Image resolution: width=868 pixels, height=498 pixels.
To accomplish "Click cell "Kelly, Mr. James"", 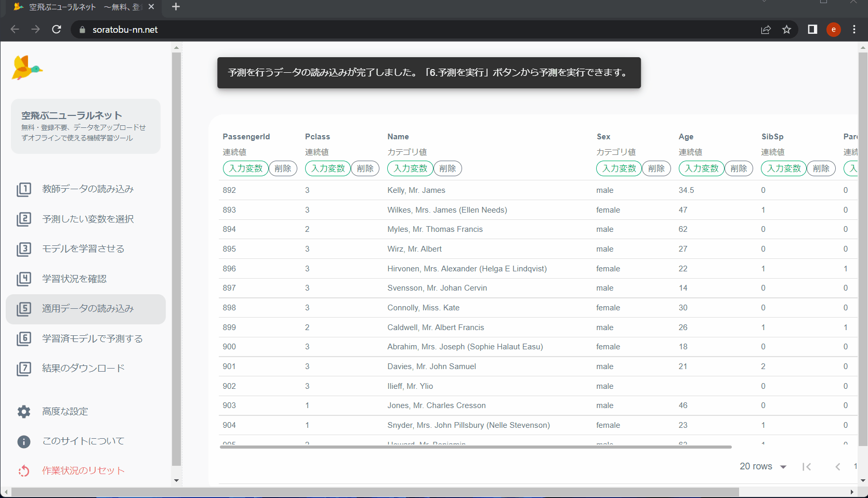I will pyautogui.click(x=416, y=190).
